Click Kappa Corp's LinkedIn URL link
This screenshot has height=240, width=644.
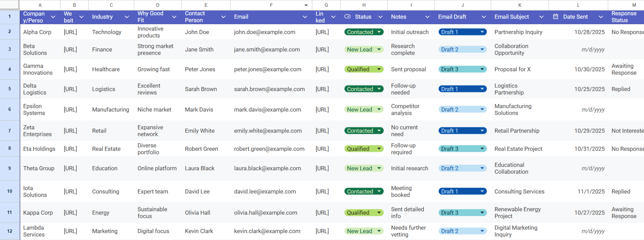point(322,213)
